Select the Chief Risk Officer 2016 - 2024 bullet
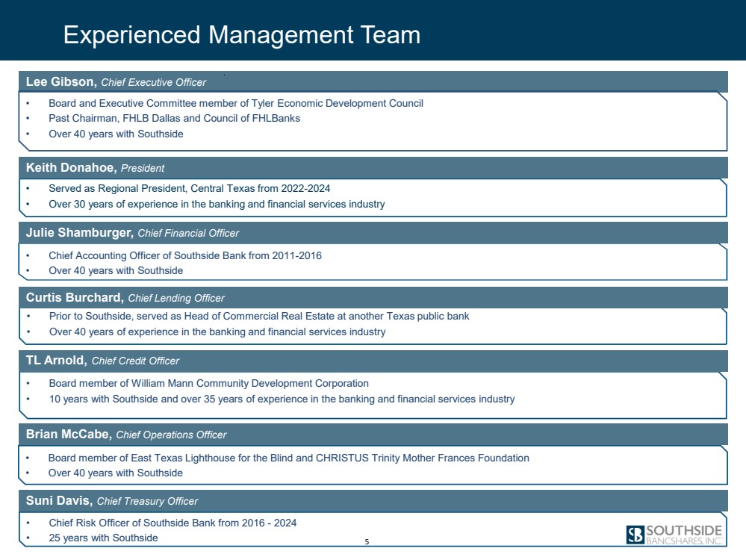746x560 pixels. 172,523
